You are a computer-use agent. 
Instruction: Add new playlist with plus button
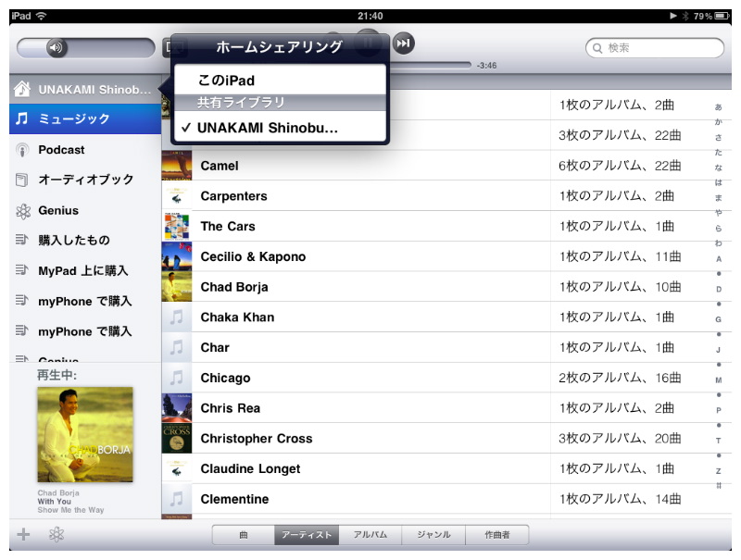tap(23, 534)
